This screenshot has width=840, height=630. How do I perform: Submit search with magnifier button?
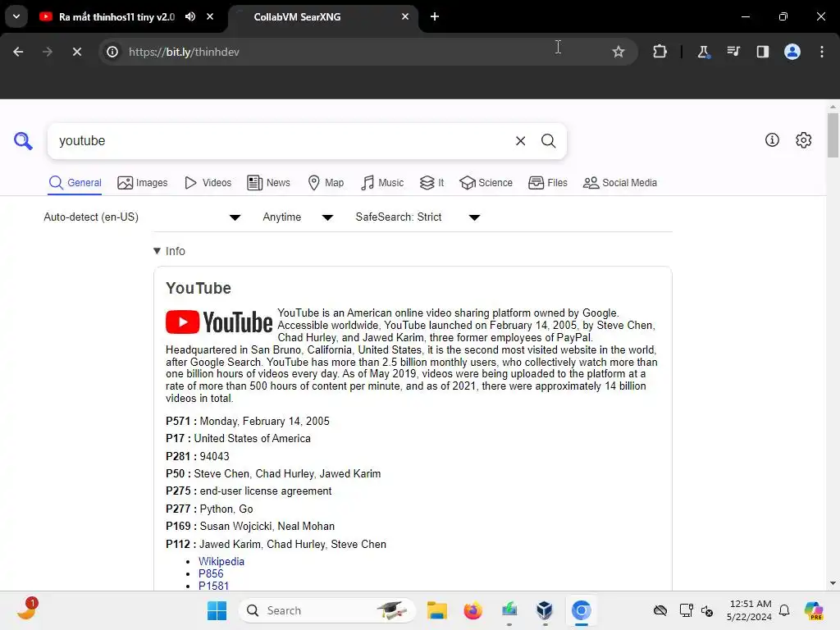click(x=548, y=141)
